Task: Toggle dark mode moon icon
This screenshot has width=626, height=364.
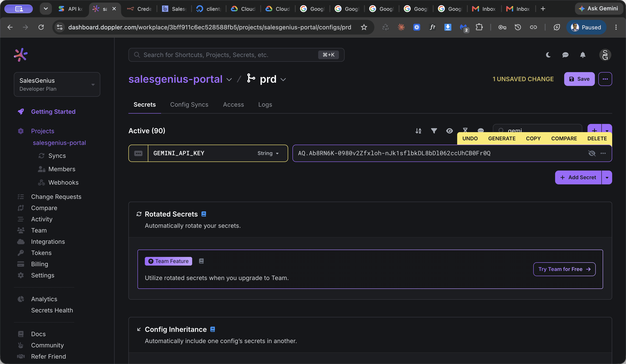Action: [x=548, y=55]
